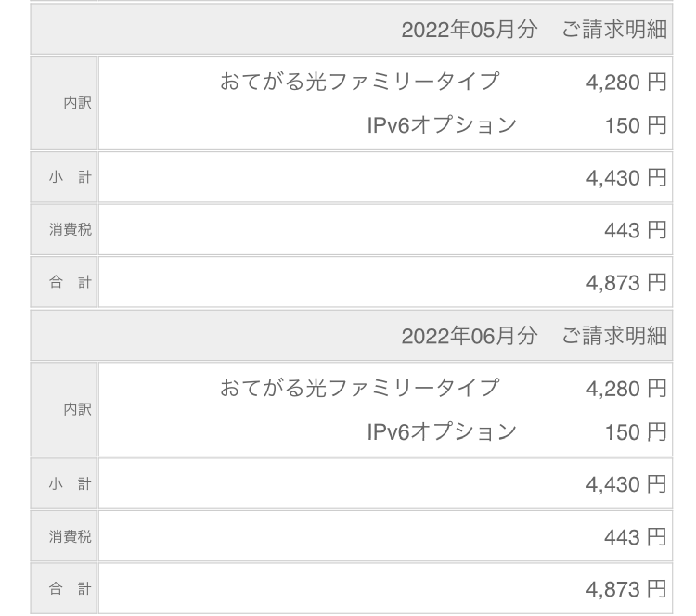The height and width of the screenshot is (616, 696).
Task: Select the June おてがる光ファミリータイプ line item
Action: click(x=358, y=388)
